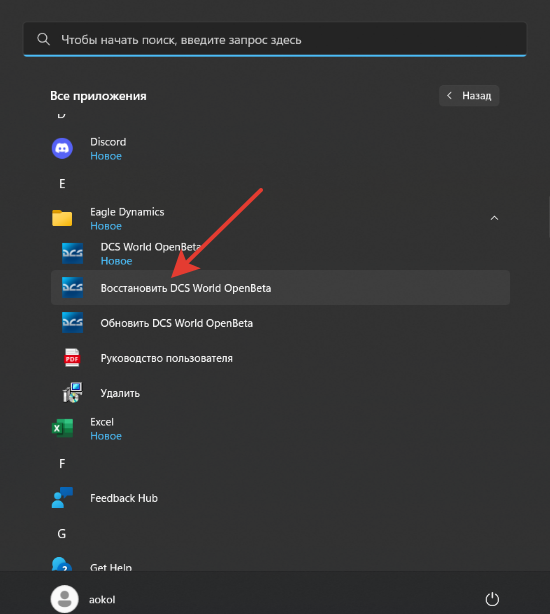Open the PDF icon for Руководство пользователя
The width and height of the screenshot is (550, 614).
click(72, 358)
